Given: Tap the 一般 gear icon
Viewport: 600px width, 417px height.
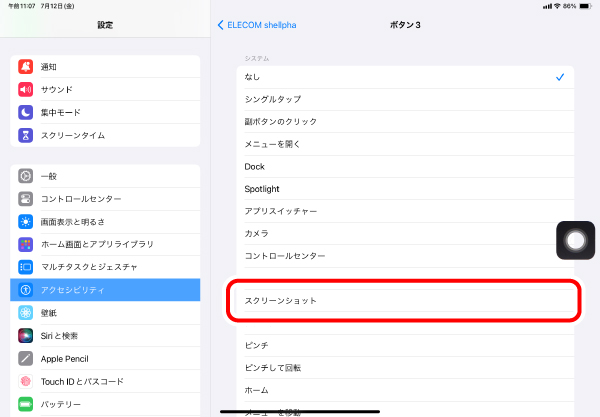Looking at the screenshot, I should point(25,176).
